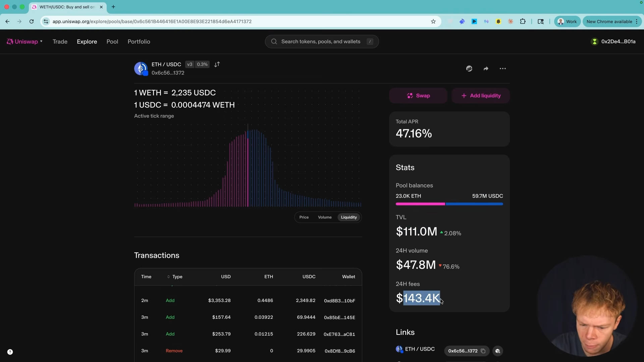Screen dimensions: 644x362
Task: Click the 24H fees value $143.4K
Action: pos(418,298)
